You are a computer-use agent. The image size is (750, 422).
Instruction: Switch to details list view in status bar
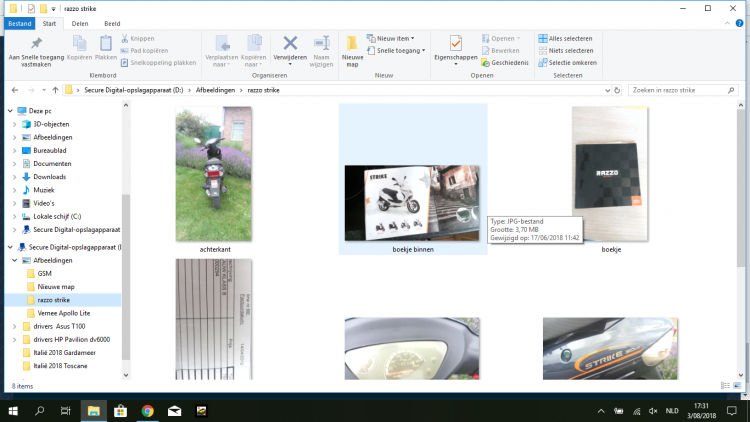727,385
